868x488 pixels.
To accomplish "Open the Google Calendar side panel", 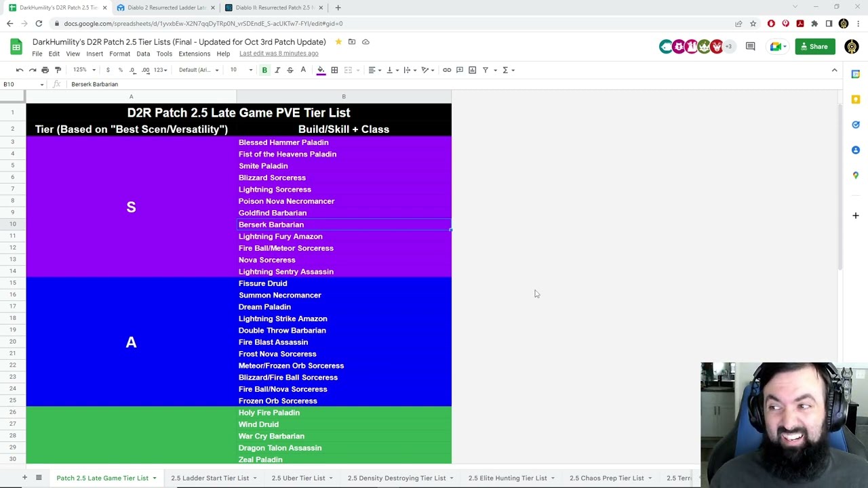I will click(x=856, y=74).
